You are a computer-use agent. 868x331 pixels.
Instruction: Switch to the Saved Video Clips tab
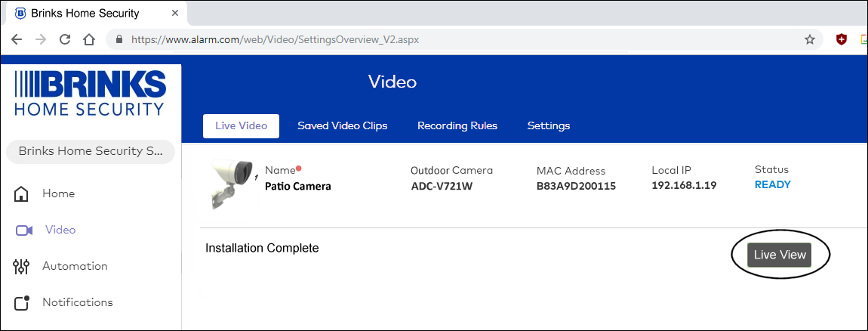click(x=343, y=126)
